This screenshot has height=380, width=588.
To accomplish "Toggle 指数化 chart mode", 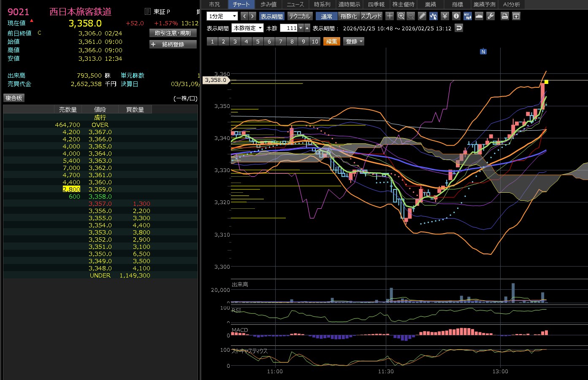I will pos(349,16).
